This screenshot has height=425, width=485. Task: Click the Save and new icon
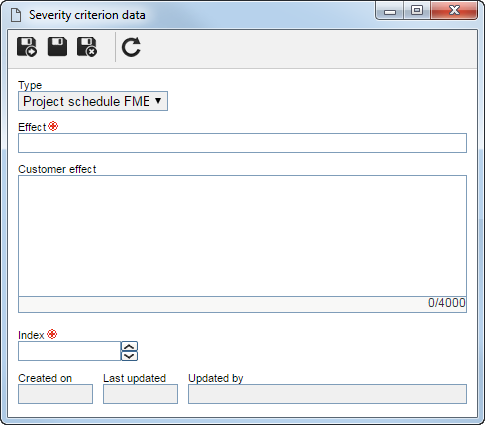tap(27, 47)
